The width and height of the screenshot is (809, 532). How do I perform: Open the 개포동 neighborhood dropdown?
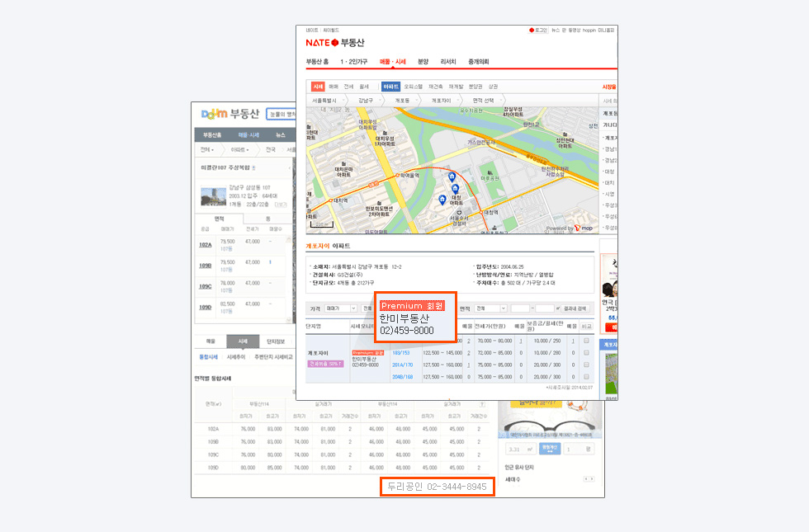(x=404, y=101)
